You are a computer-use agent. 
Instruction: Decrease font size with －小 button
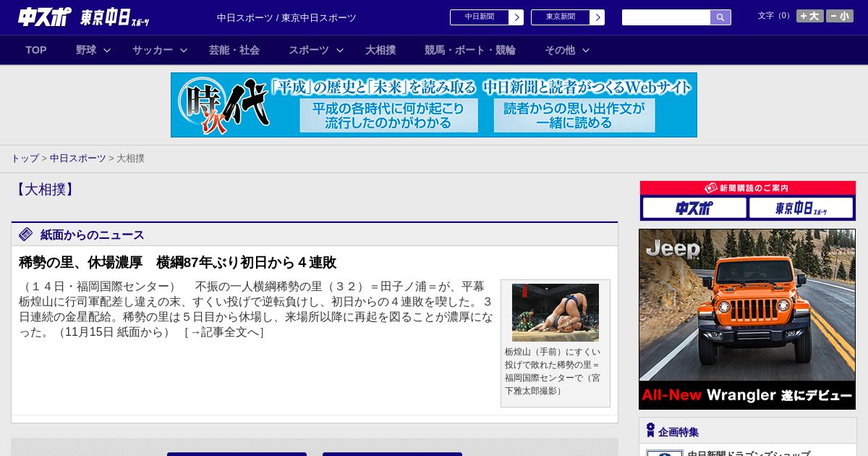(840, 16)
